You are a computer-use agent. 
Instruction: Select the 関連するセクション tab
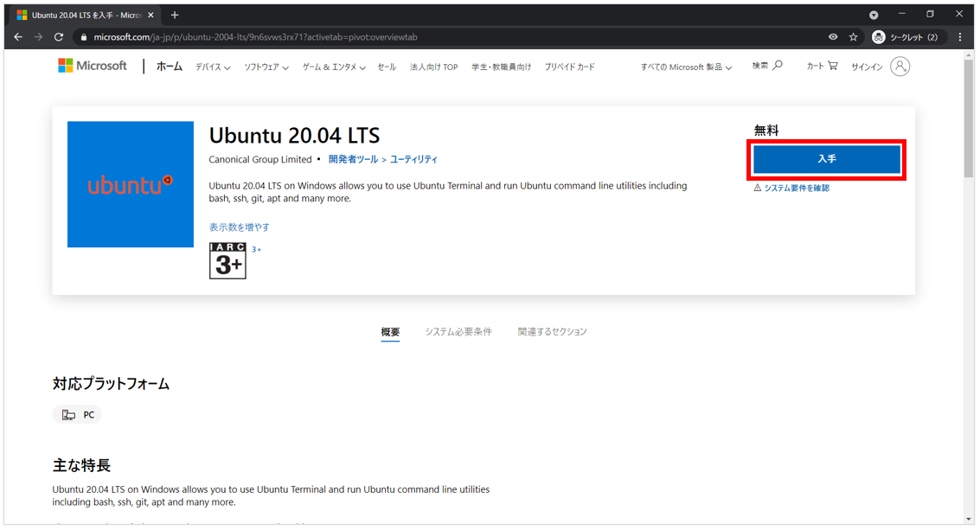553,332
